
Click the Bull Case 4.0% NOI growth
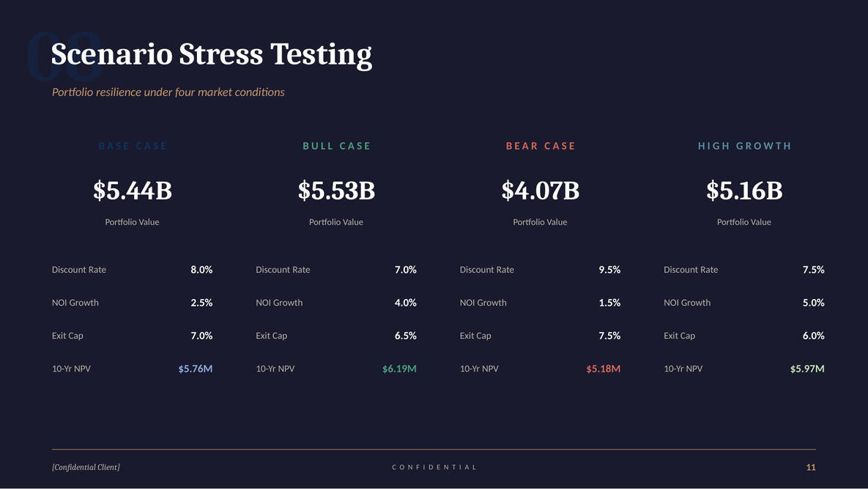[x=405, y=303]
